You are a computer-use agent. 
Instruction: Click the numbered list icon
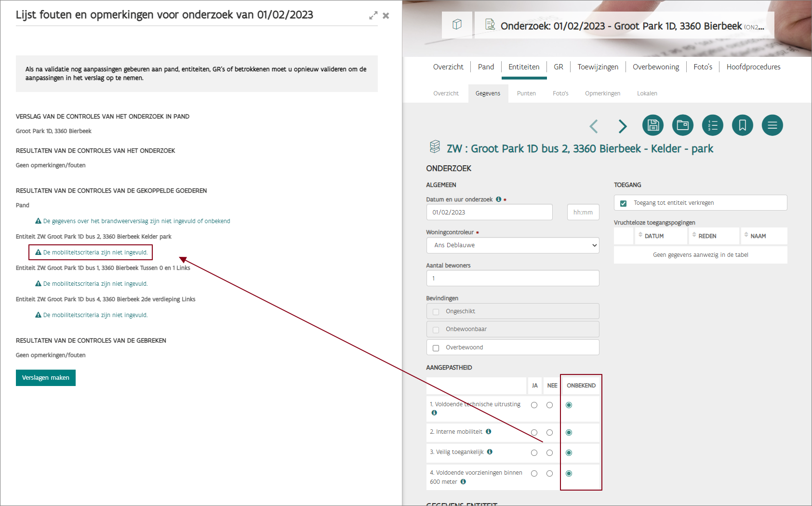pos(712,125)
